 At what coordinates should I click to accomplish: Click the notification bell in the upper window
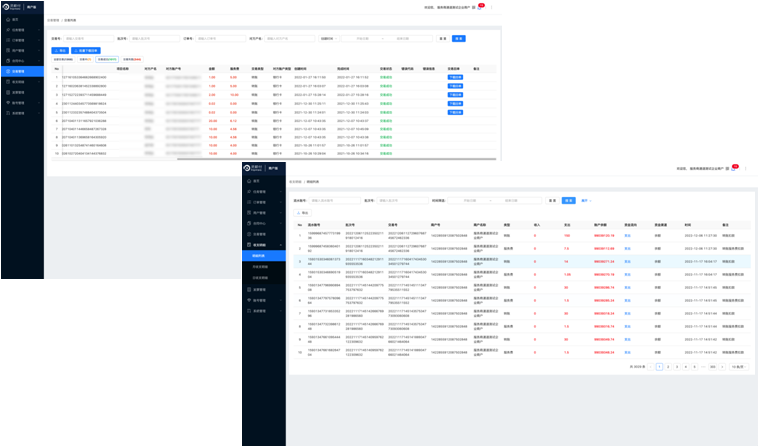[x=480, y=7]
